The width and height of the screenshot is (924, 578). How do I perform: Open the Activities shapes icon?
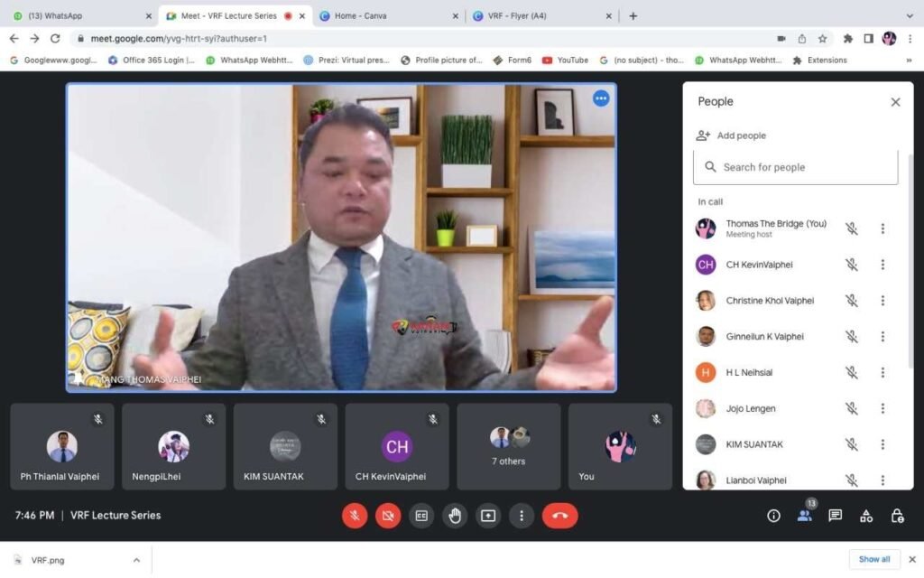[866, 516]
